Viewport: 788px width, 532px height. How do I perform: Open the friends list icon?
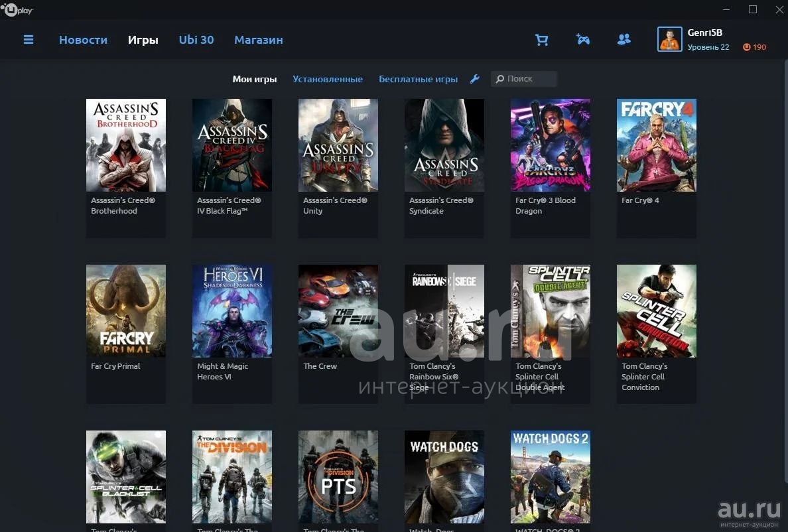pos(624,39)
